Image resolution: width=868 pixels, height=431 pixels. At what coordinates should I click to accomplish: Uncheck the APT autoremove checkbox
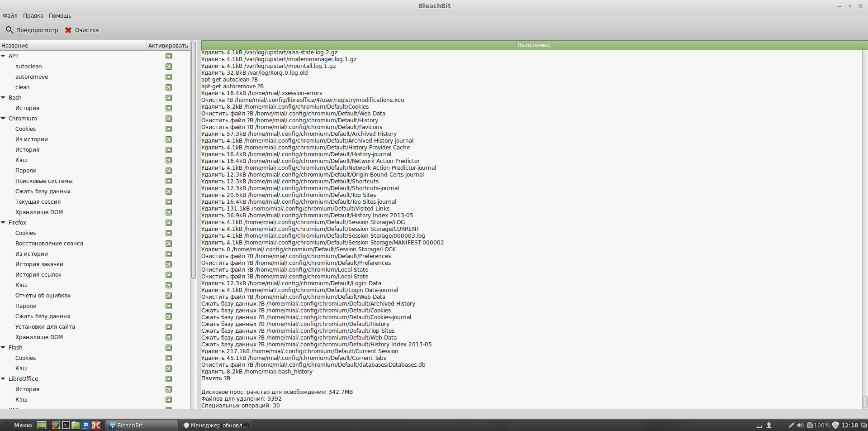point(169,77)
